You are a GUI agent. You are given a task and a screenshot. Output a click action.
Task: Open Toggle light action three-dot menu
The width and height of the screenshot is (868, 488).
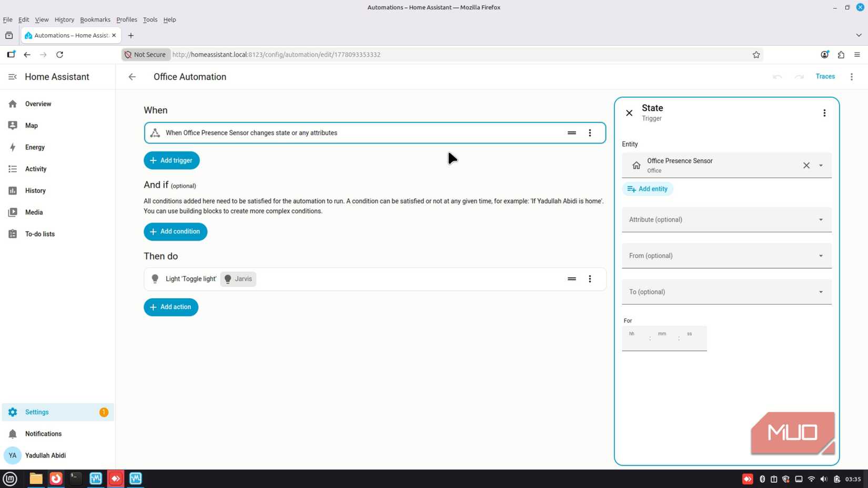pos(590,279)
